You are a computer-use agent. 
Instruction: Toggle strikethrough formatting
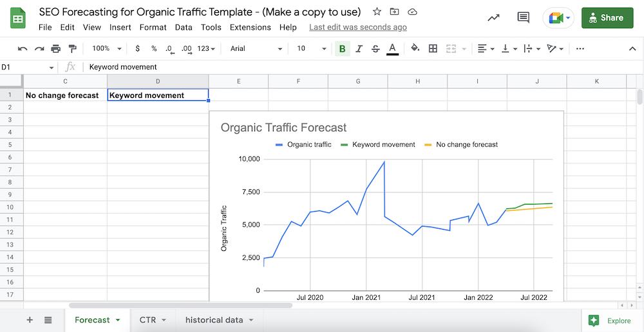pyautogui.click(x=375, y=49)
